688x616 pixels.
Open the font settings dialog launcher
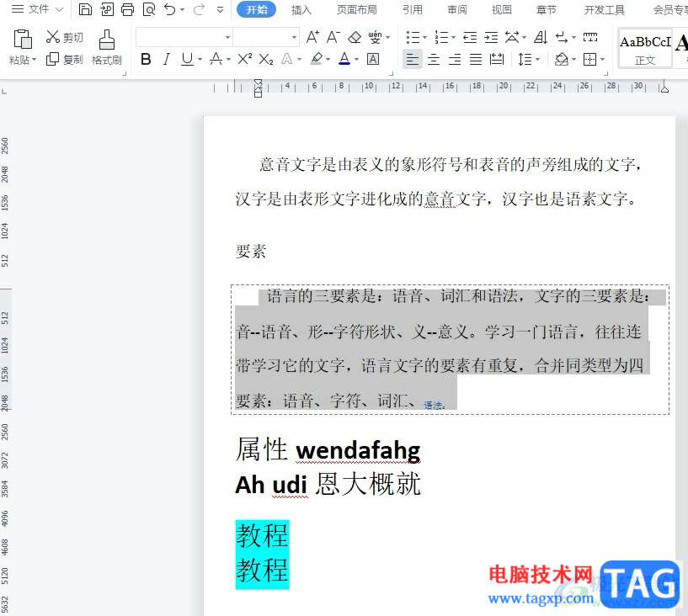(391, 73)
